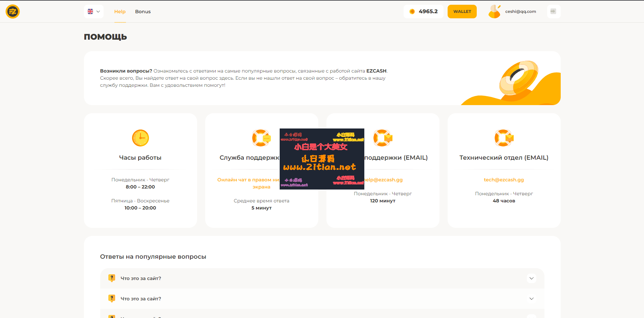Click the EZCASH logo icon
This screenshot has width=644, height=318.
pyautogui.click(x=13, y=12)
